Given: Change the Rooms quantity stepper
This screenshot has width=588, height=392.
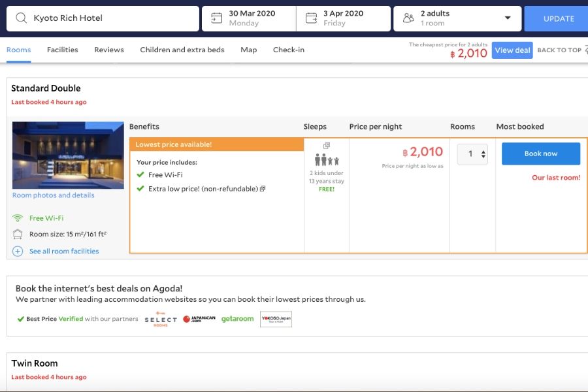Looking at the screenshot, I should click(x=472, y=154).
